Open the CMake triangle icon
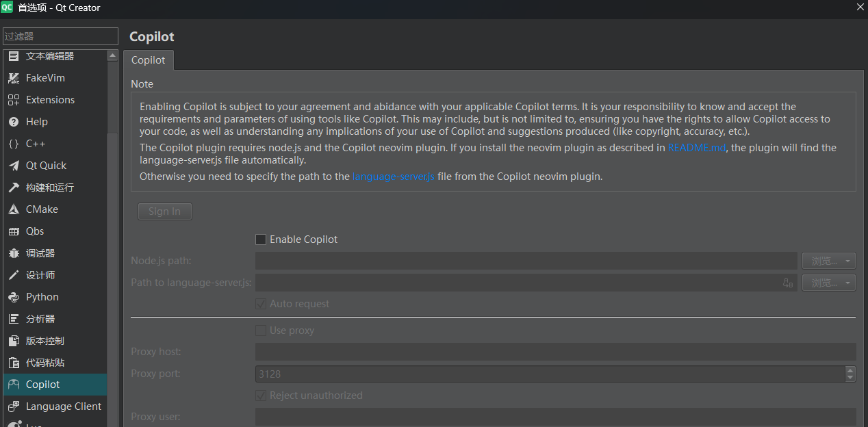 point(14,209)
